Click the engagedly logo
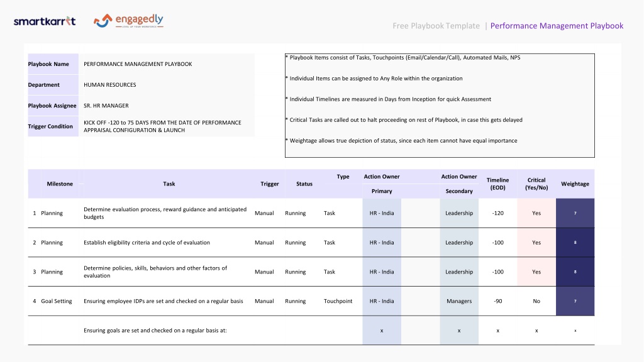The image size is (644, 362). pyautogui.click(x=128, y=21)
